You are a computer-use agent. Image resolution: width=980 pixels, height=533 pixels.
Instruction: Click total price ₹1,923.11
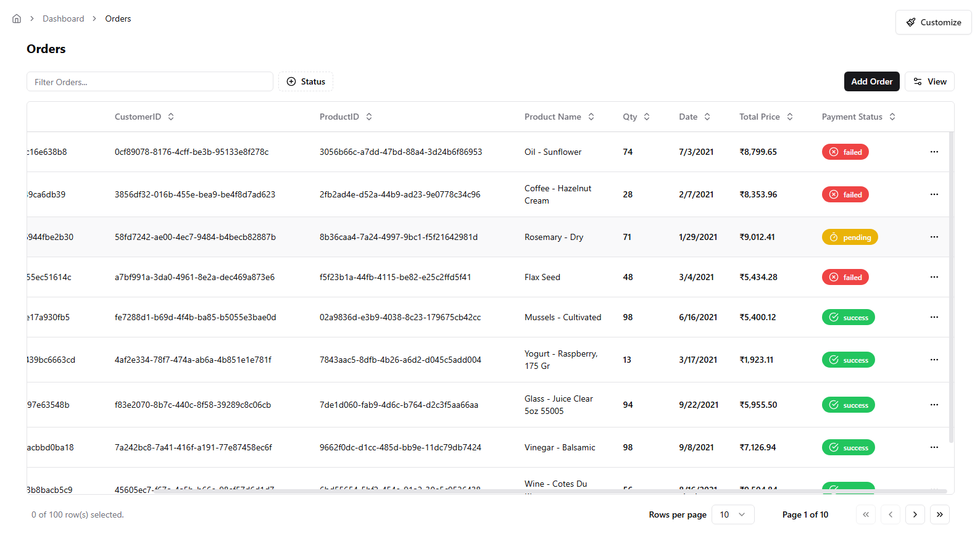coord(756,360)
